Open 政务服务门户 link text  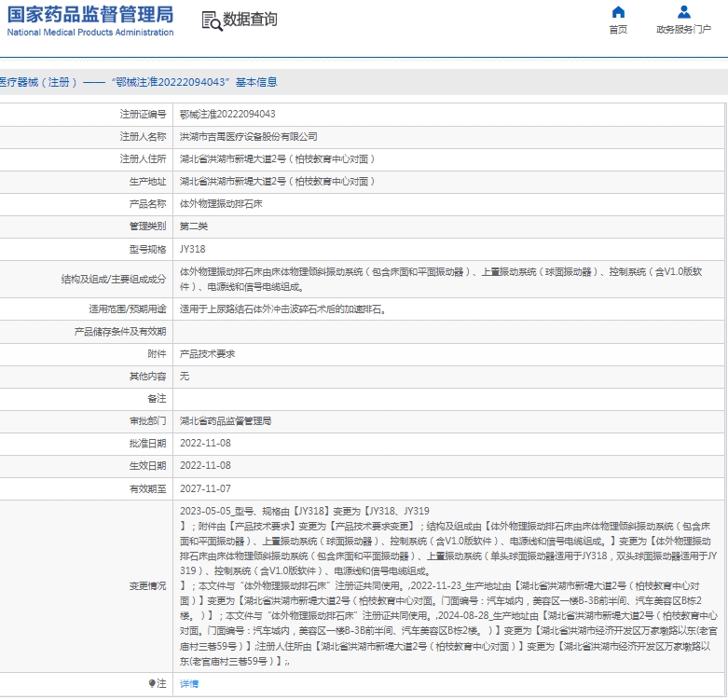click(683, 30)
